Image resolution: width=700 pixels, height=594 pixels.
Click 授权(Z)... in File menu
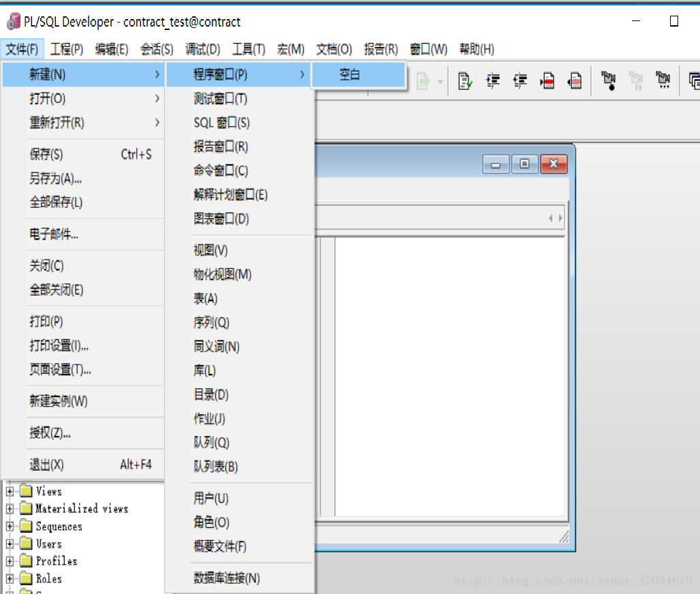(84, 433)
